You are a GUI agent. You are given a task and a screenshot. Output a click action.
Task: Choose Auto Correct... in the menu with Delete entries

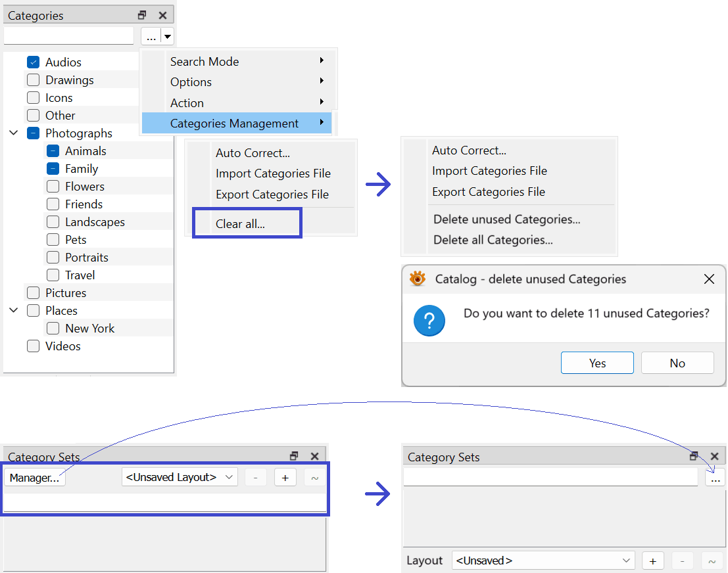click(x=509, y=150)
